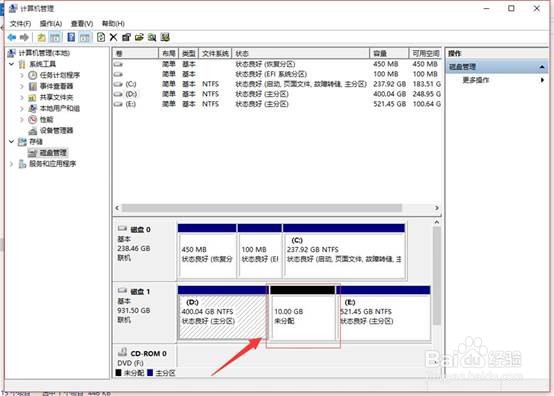
Task: Expand the 本地用户和组 node arrow
Action: point(22,108)
